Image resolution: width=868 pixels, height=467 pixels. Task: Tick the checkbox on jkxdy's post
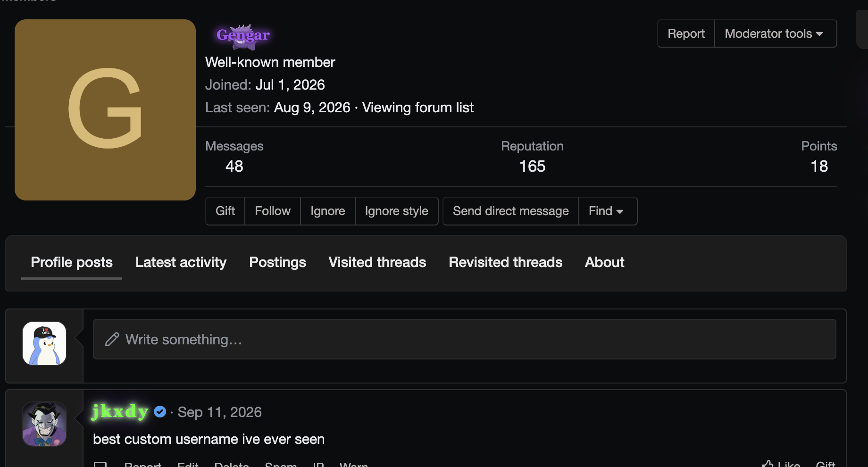(x=100, y=465)
